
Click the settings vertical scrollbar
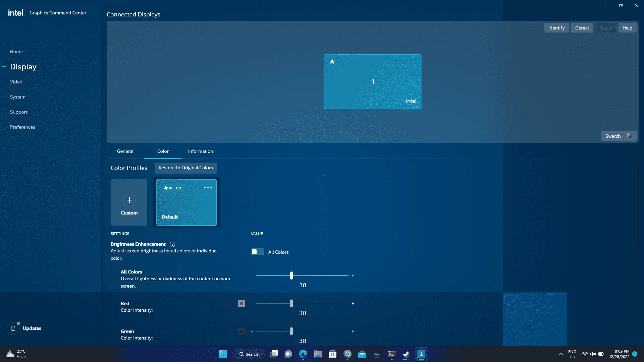[637, 204]
